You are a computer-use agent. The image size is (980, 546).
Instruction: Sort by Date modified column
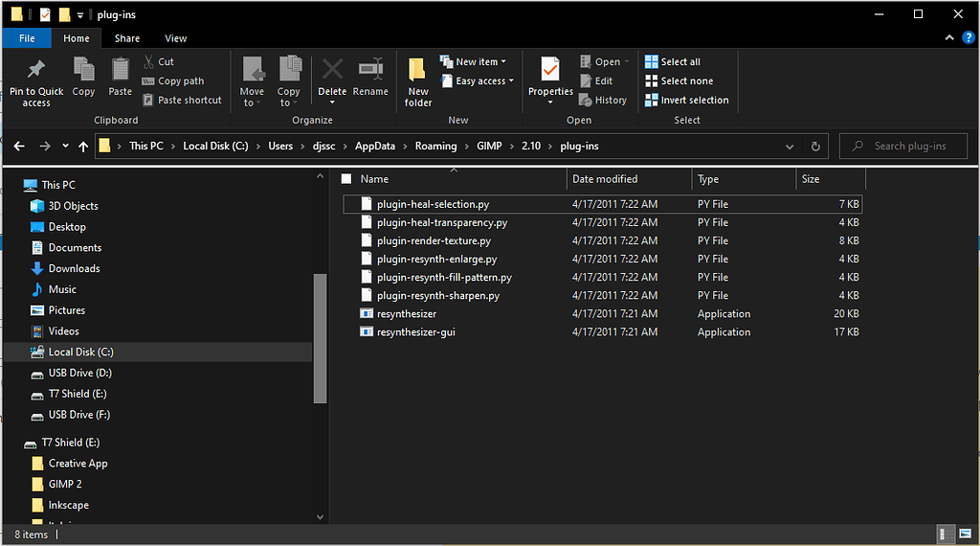click(630, 179)
